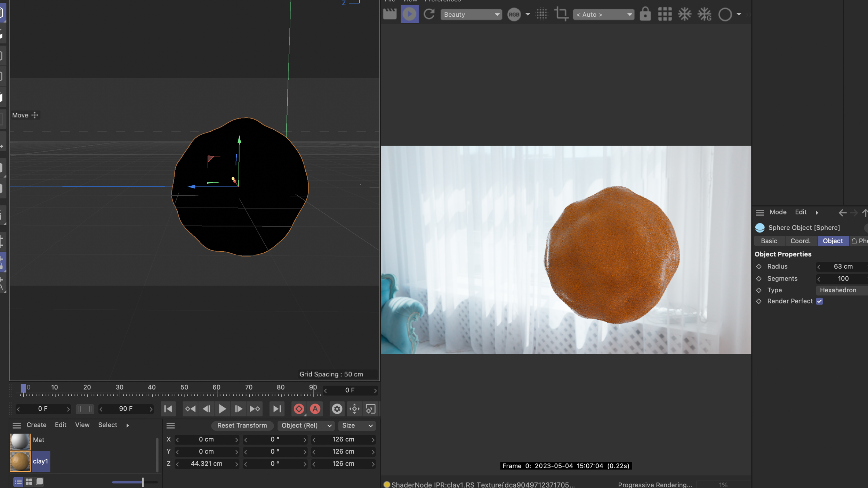Image resolution: width=868 pixels, height=488 pixels.
Task: Click the lock camera icon in RenderView
Action: [x=645, y=14]
